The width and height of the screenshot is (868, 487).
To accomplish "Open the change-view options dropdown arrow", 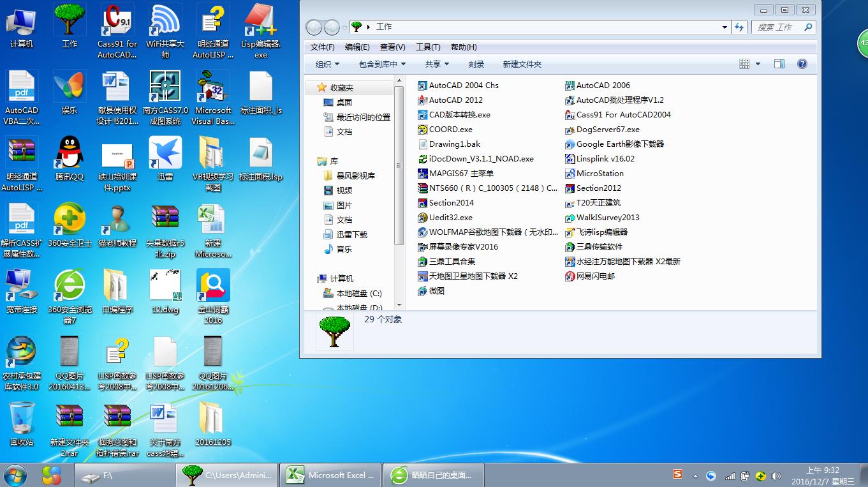I will [x=758, y=64].
